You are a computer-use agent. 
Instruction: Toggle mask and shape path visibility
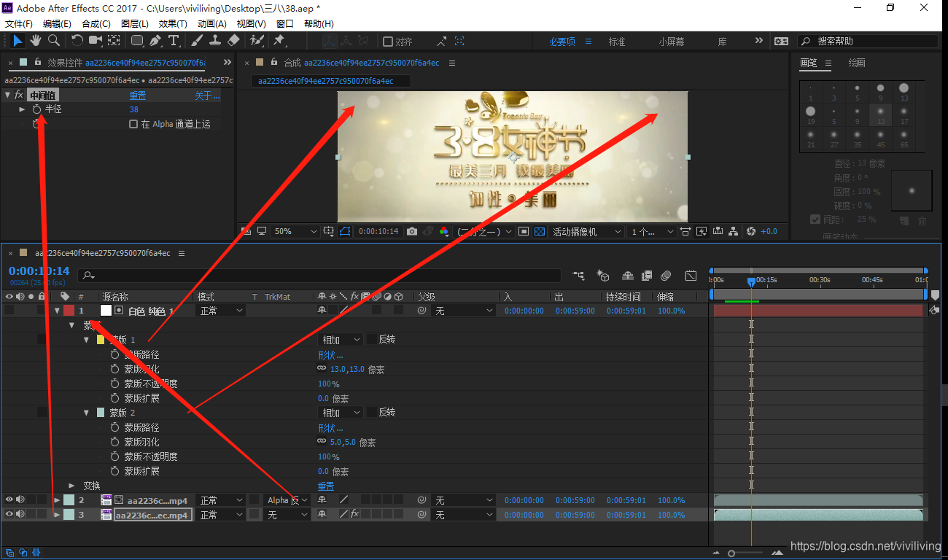coord(345,231)
